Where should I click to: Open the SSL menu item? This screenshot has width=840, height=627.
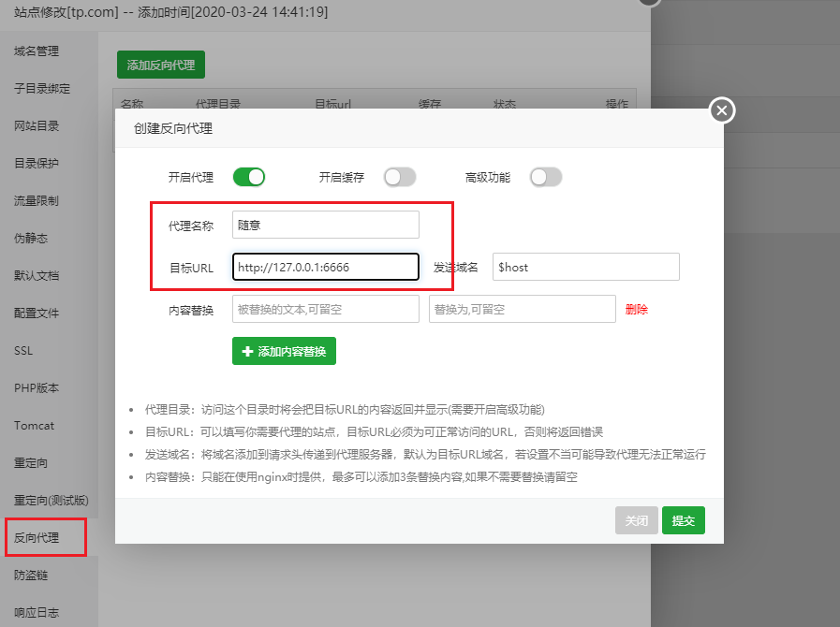[x=23, y=351]
